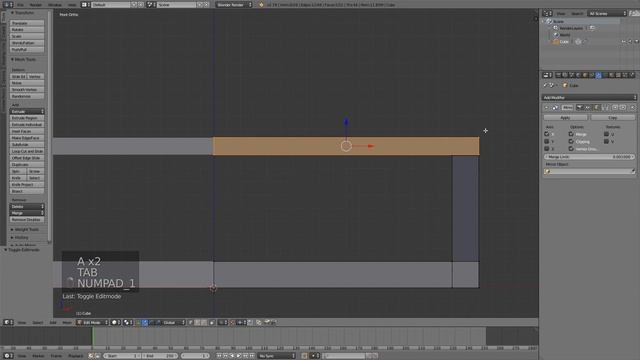Click the green current-frame marker in timeline
The height and width of the screenshot is (360, 640).
tap(93, 336)
